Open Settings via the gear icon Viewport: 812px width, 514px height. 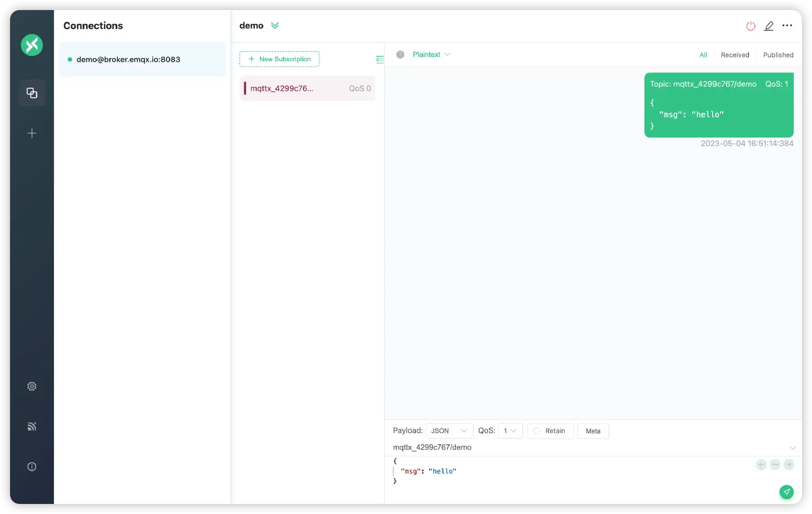(32, 386)
